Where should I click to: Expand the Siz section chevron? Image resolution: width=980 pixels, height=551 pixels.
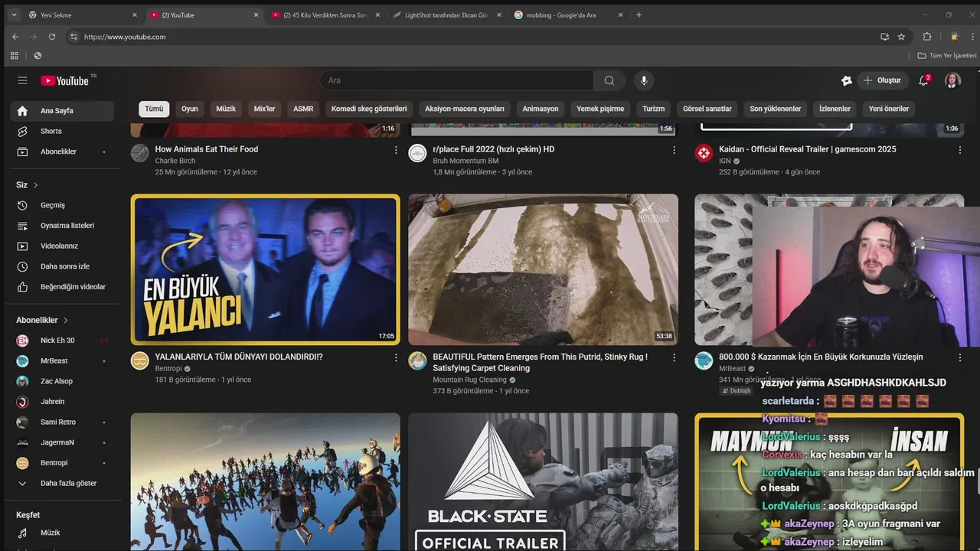point(35,185)
